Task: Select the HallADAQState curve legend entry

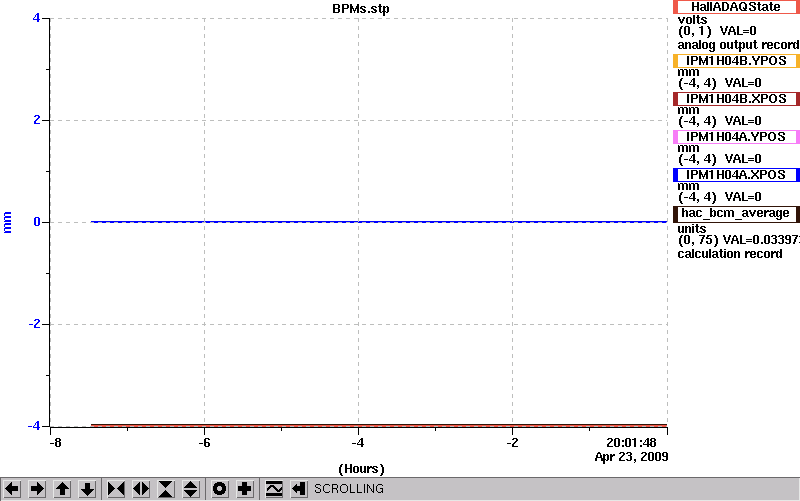Action: [736, 7]
